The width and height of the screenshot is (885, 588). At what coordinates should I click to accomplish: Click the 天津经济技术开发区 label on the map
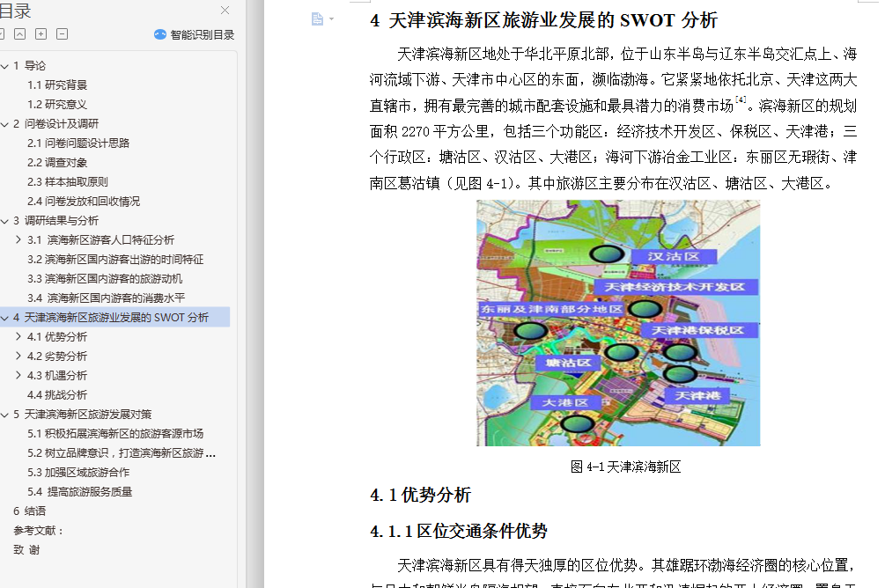(x=675, y=287)
